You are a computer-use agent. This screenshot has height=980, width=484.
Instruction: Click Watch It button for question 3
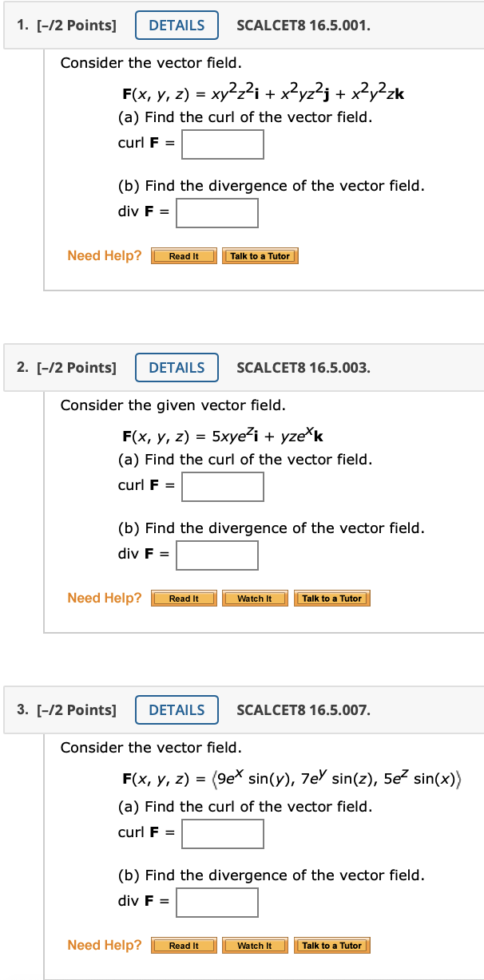pyautogui.click(x=255, y=945)
